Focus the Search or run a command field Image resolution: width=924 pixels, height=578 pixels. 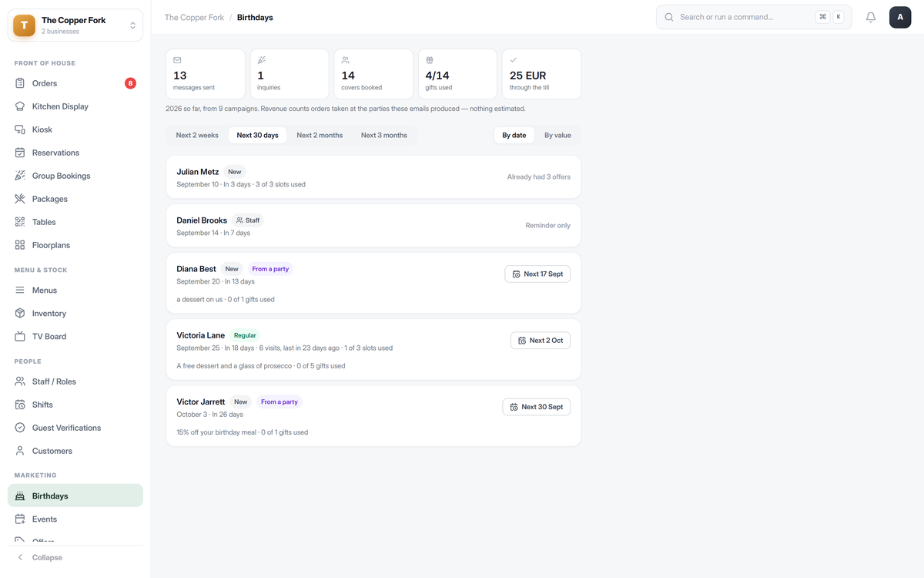(754, 17)
